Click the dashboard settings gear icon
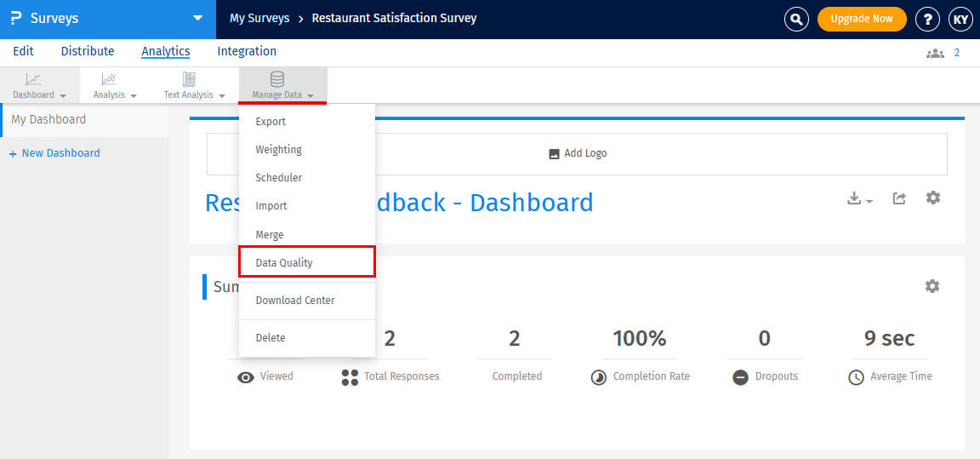 [933, 198]
